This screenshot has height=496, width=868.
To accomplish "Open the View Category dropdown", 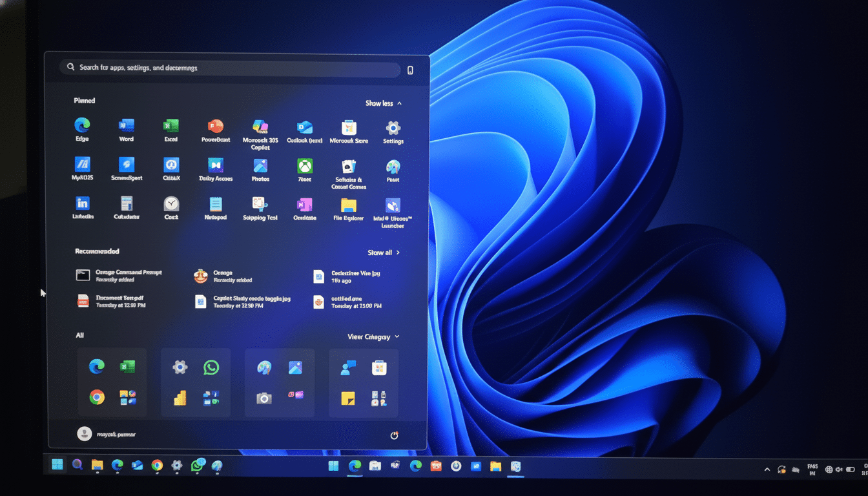I will click(373, 336).
